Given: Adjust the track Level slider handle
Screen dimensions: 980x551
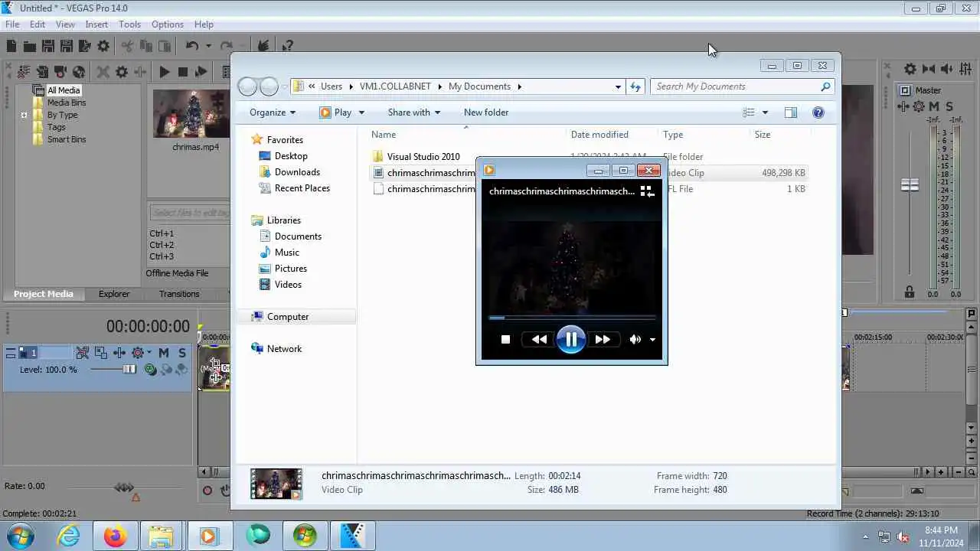Looking at the screenshot, I should point(129,370).
